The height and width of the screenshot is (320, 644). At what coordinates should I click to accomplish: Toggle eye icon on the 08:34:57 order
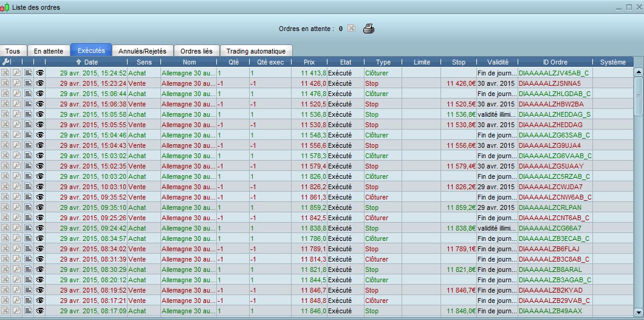click(39, 238)
